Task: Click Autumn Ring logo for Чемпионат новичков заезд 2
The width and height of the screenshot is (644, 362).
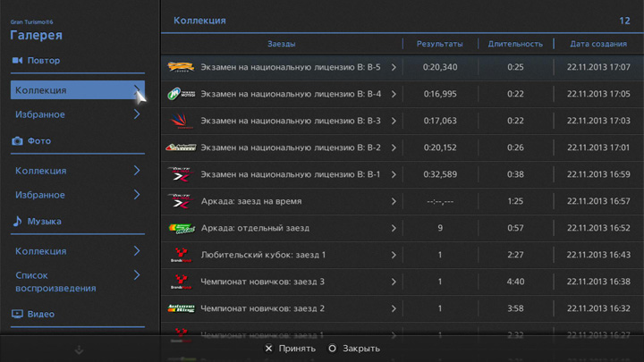Action: pos(181,308)
